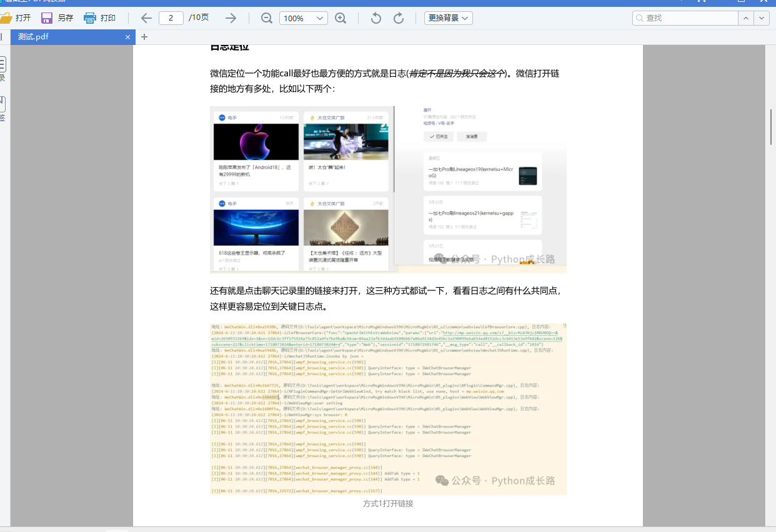Jump to next search result down arrow

pyautogui.click(x=762, y=18)
